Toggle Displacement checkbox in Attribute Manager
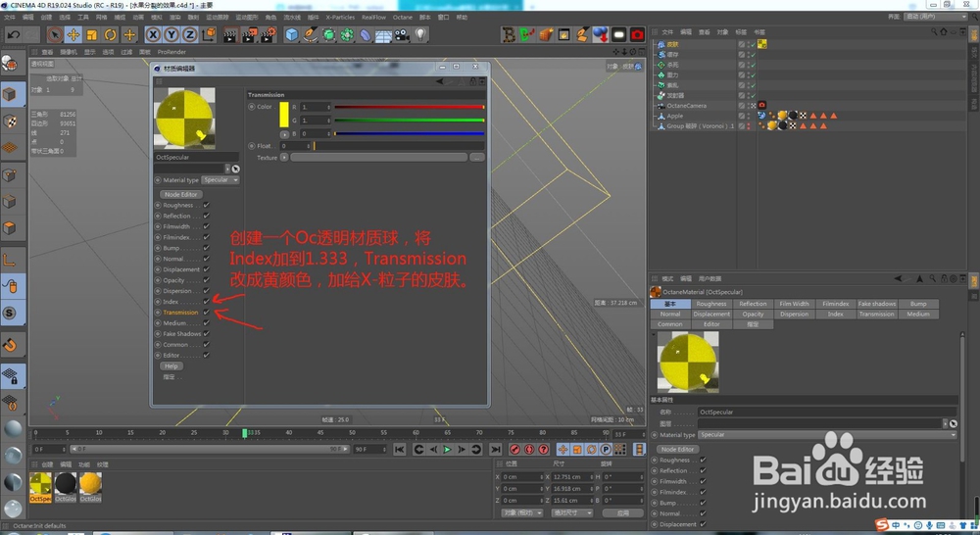The width and height of the screenshot is (980, 535). tap(703, 524)
